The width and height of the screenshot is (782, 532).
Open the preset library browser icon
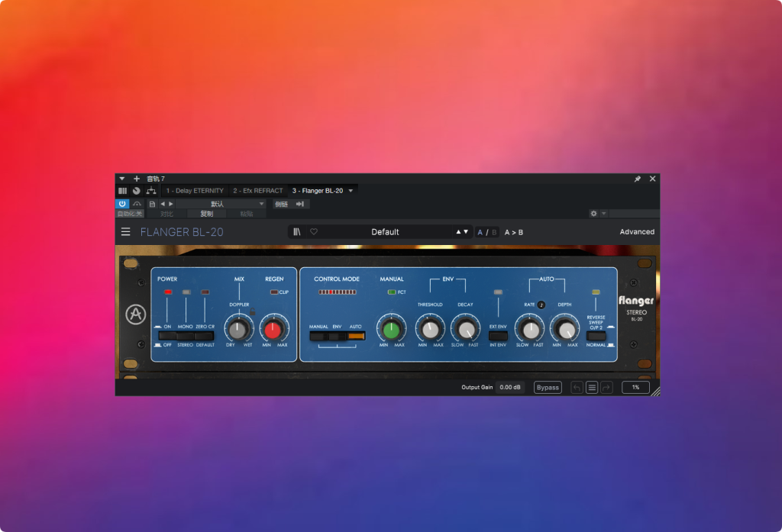coord(297,232)
